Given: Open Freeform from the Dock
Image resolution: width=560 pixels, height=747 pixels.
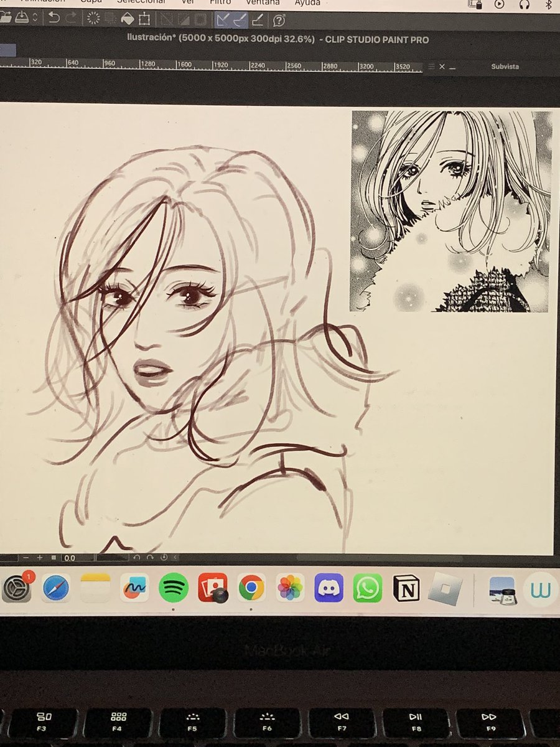Looking at the screenshot, I should click(134, 588).
